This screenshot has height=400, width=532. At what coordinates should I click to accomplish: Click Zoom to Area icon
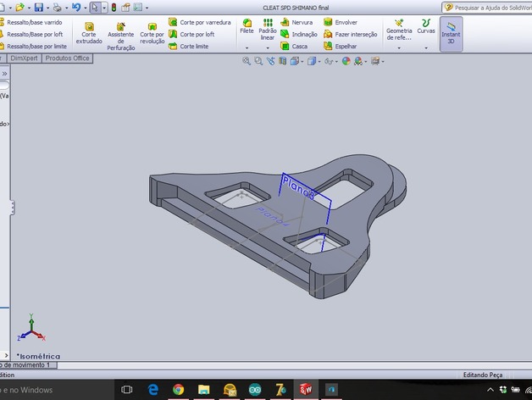pyautogui.click(x=258, y=61)
